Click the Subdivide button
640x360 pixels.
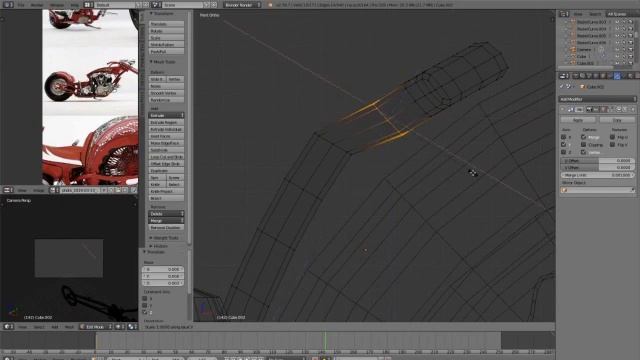coord(166,150)
